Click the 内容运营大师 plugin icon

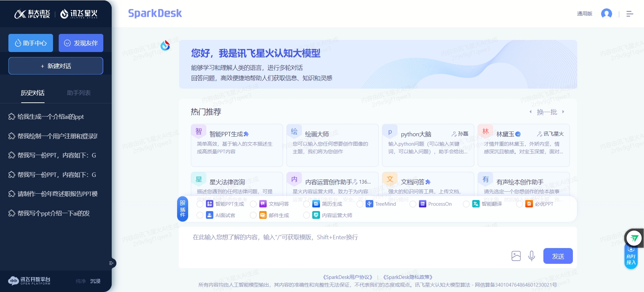[316, 215]
